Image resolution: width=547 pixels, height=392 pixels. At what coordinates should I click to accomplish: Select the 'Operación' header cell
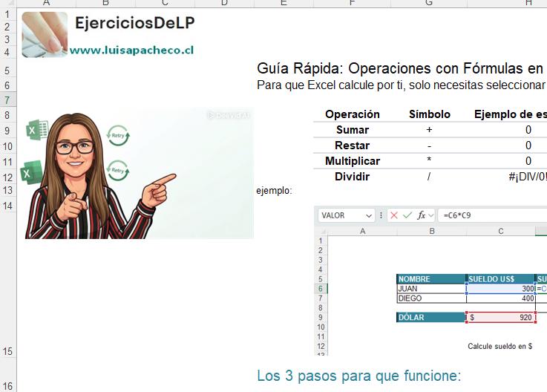click(x=353, y=114)
